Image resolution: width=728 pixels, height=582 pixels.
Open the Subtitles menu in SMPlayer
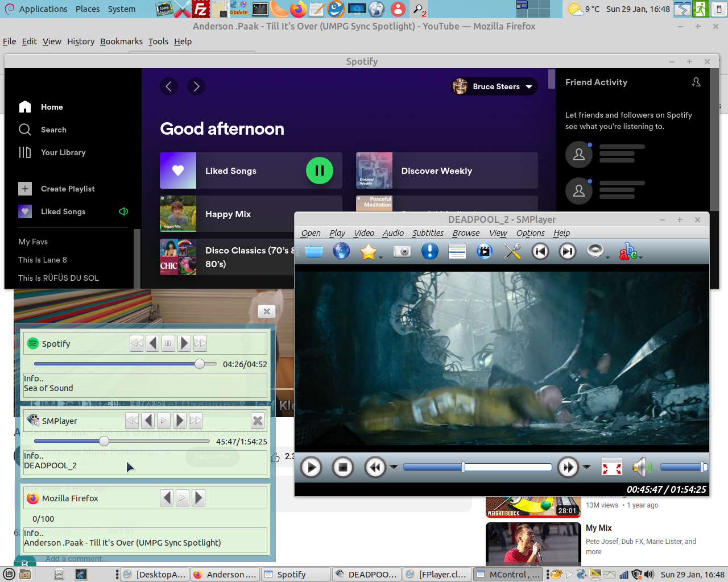pos(428,233)
